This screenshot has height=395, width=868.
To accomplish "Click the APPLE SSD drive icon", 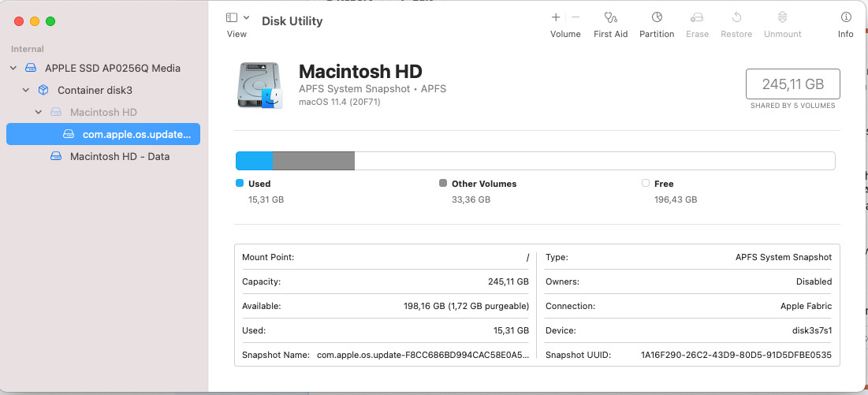I will (31, 68).
